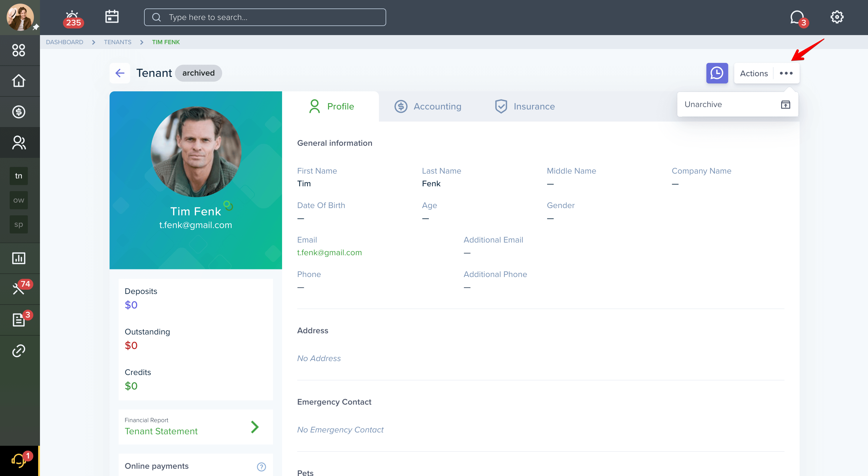Viewport: 868px width, 476px height.
Task: Open the calendar icon in top bar
Action: [x=112, y=17]
